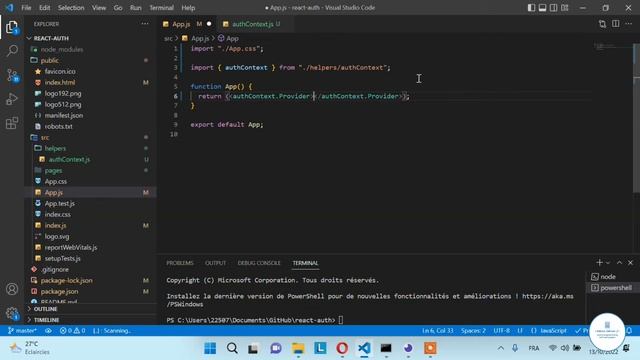The width and height of the screenshot is (640, 360).
Task: Open the Accounts menu icon
Action: tap(12, 289)
